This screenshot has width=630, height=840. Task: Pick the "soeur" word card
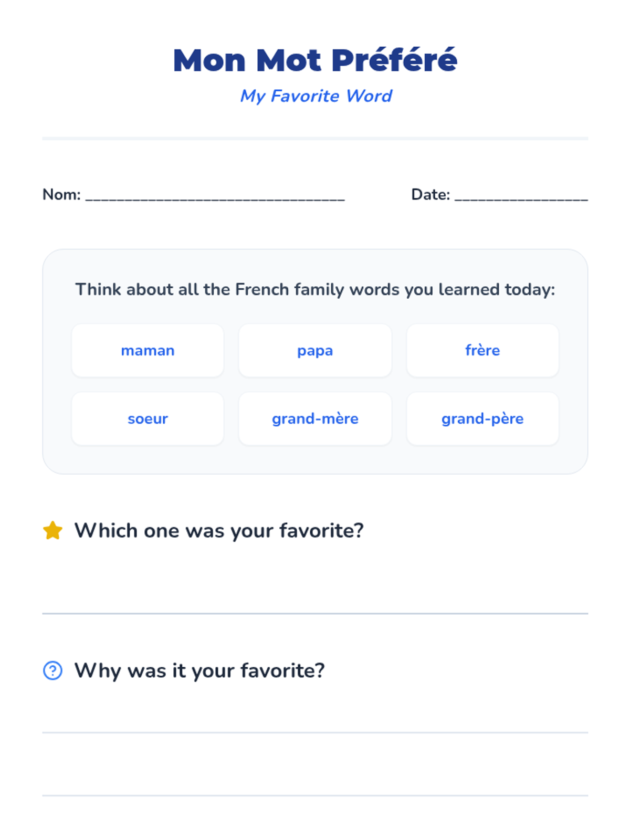pyautogui.click(x=148, y=419)
